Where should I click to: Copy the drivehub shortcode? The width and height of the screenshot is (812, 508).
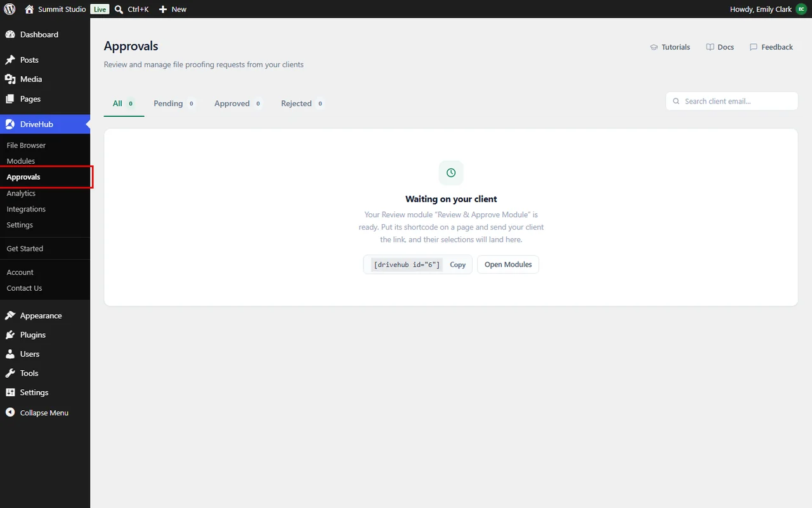point(458,265)
